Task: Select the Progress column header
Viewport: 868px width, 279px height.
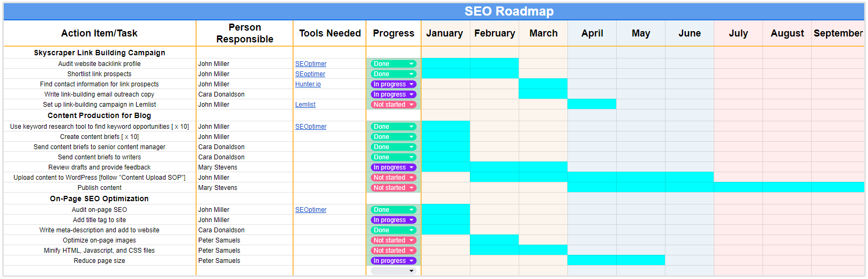Action: pos(393,33)
